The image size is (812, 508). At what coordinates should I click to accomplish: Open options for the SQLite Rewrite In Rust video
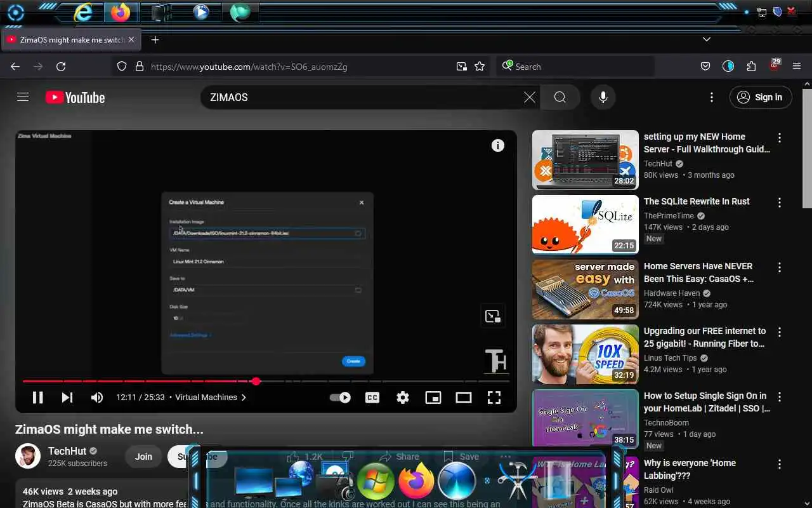tap(780, 203)
